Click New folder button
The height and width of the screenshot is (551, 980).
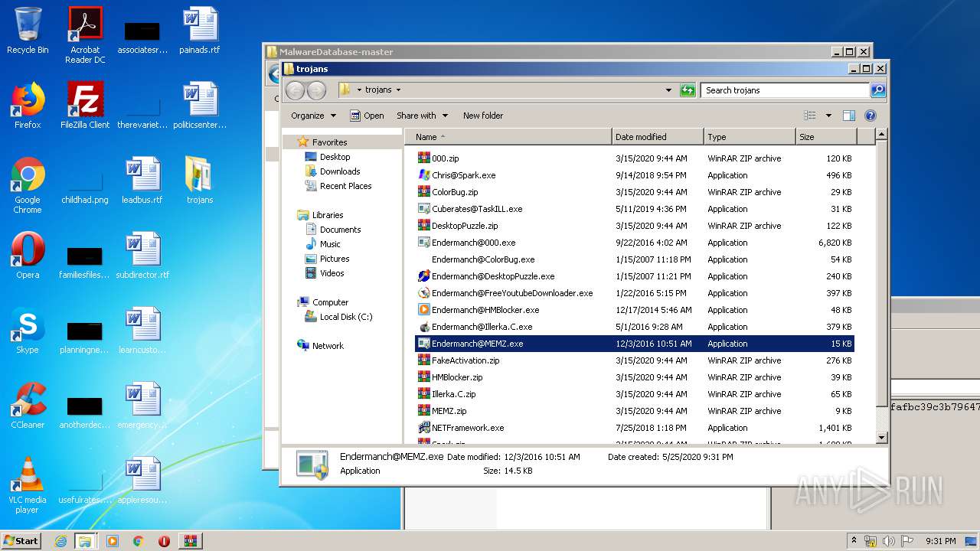[x=483, y=116]
